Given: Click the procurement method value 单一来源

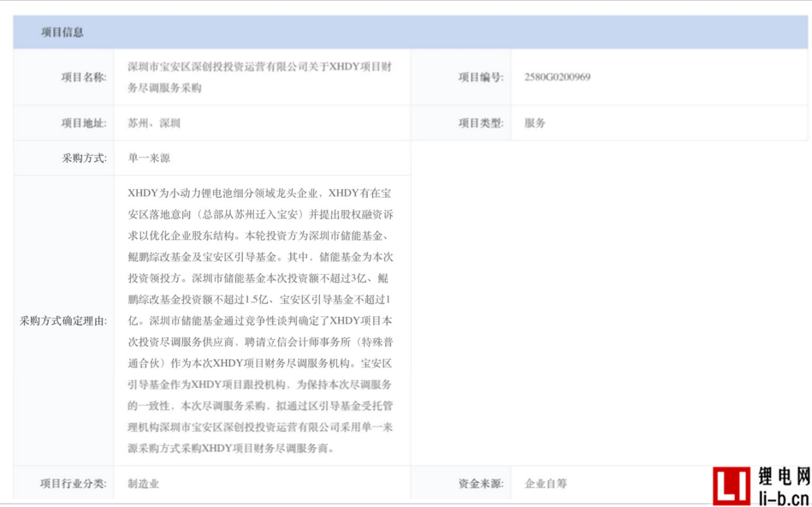Looking at the screenshot, I should [x=149, y=158].
